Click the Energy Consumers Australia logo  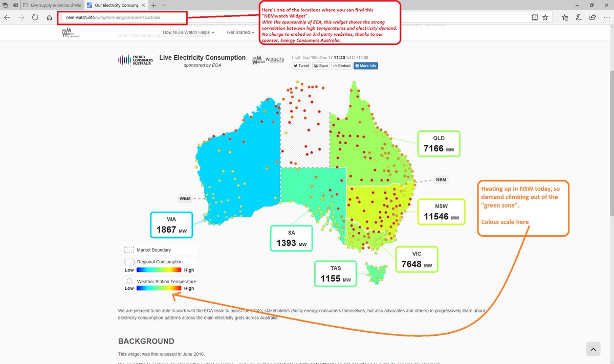pos(135,60)
